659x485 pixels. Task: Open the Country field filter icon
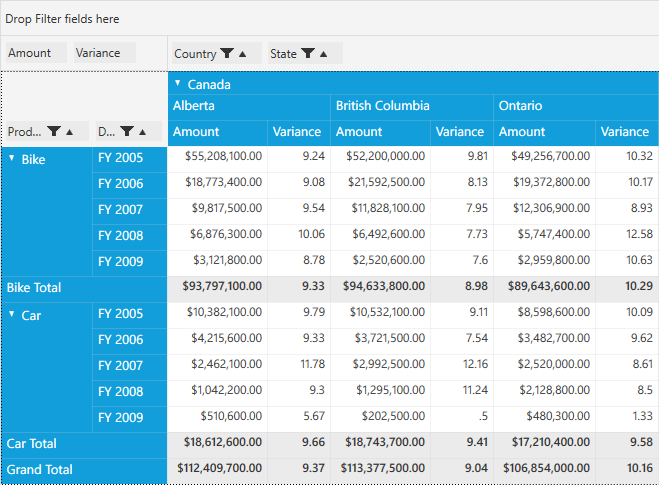(227, 54)
